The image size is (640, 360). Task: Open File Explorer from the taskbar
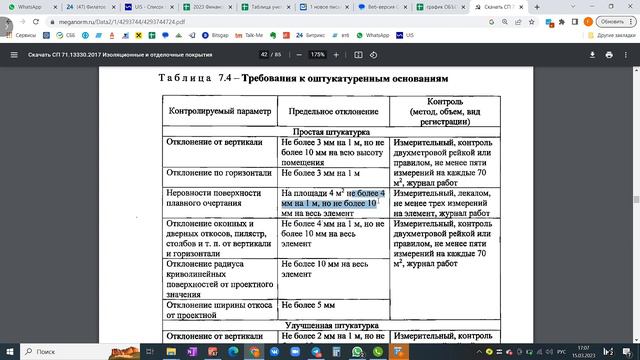point(171,351)
